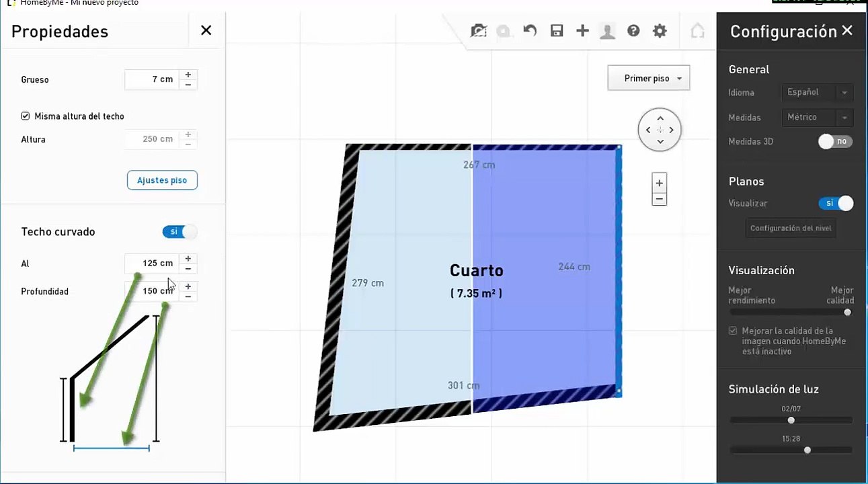
Task: Click Configuración del nivel button
Action: pyautogui.click(x=791, y=228)
